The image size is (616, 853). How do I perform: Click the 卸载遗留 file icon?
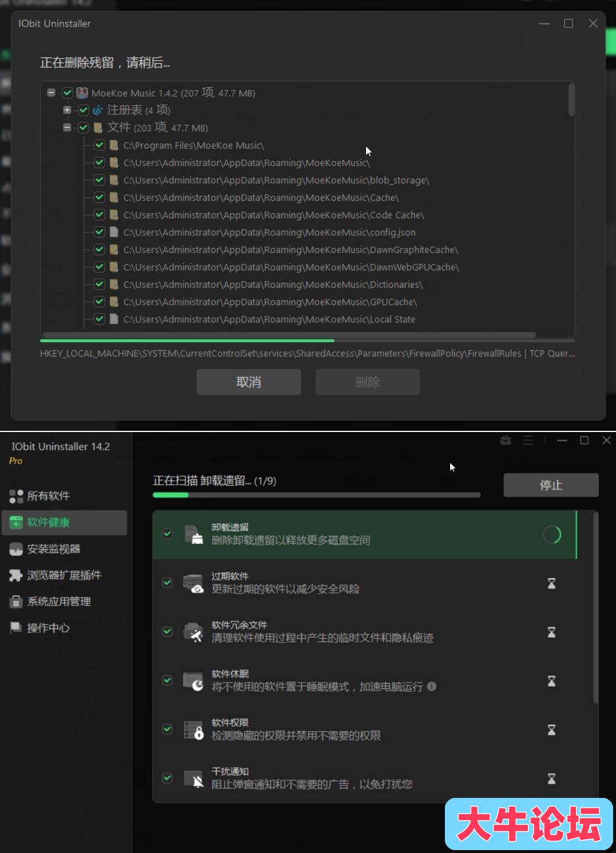click(194, 535)
